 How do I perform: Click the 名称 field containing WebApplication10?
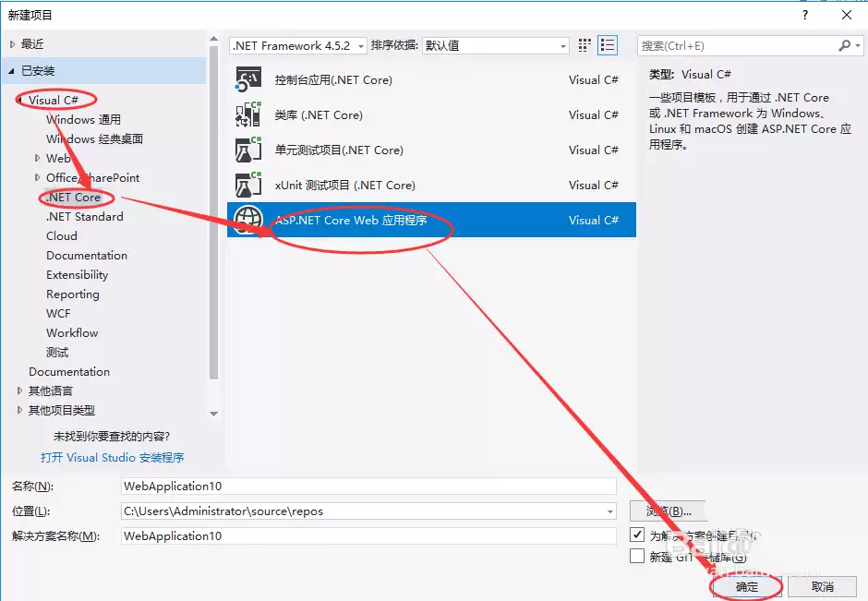click(369, 487)
